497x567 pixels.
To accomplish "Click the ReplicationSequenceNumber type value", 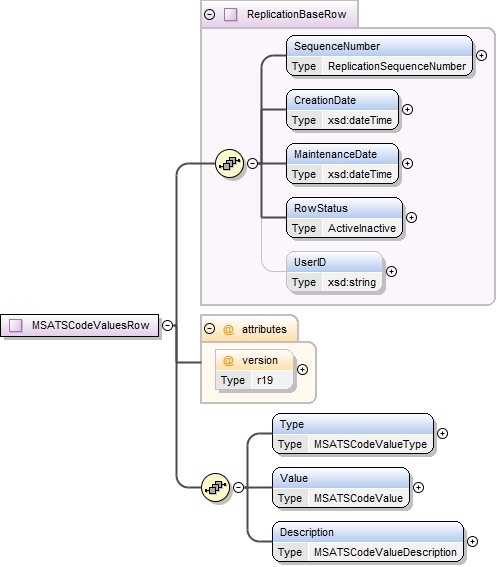I will coord(397,66).
